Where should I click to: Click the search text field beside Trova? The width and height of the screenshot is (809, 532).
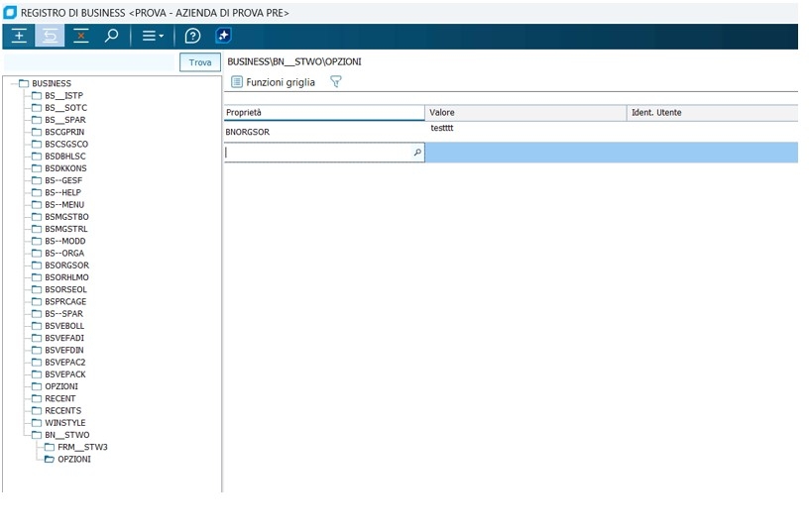tap(91, 62)
